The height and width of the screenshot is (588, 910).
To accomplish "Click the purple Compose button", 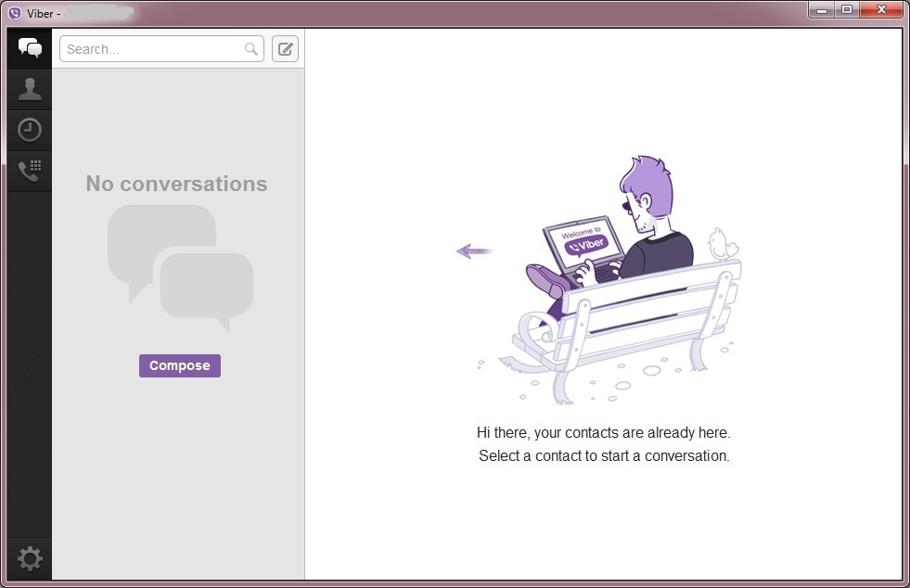I will (180, 365).
